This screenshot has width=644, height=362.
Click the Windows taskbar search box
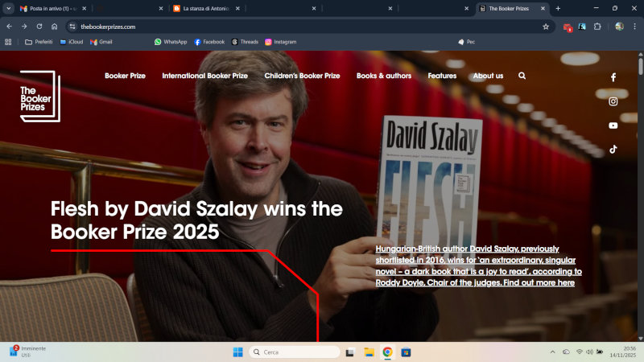(x=294, y=352)
